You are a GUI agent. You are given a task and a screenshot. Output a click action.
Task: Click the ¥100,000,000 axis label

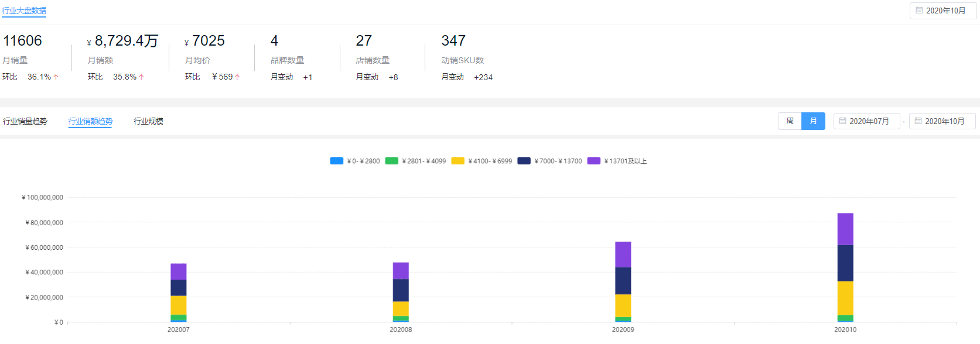point(42,198)
